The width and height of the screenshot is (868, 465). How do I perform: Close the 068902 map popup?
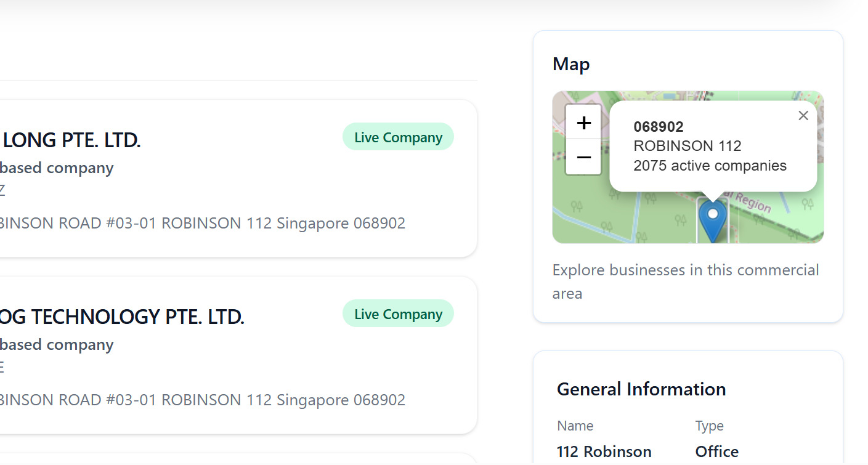803,115
